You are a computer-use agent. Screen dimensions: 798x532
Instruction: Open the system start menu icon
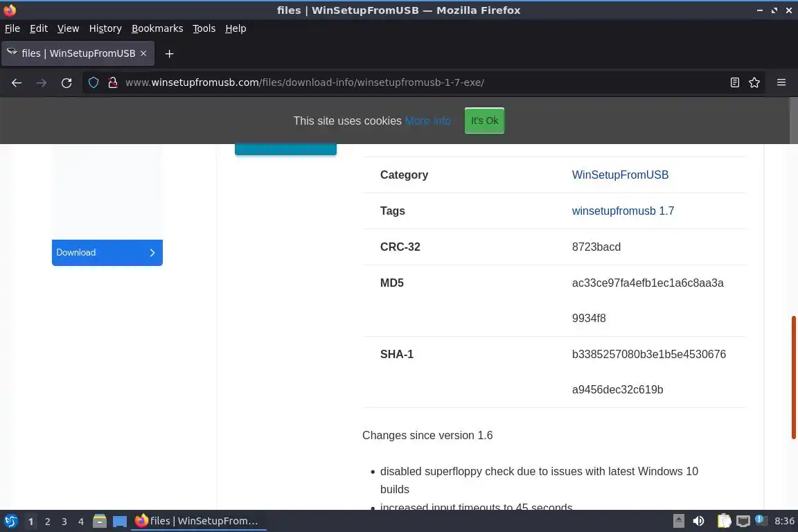click(x=10, y=521)
